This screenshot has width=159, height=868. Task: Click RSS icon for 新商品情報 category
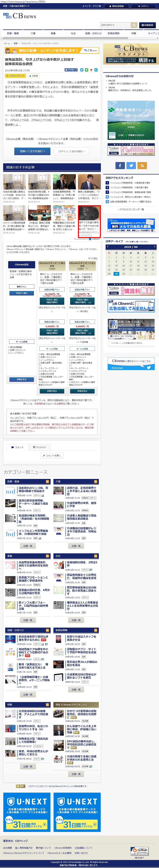(x=96, y=630)
